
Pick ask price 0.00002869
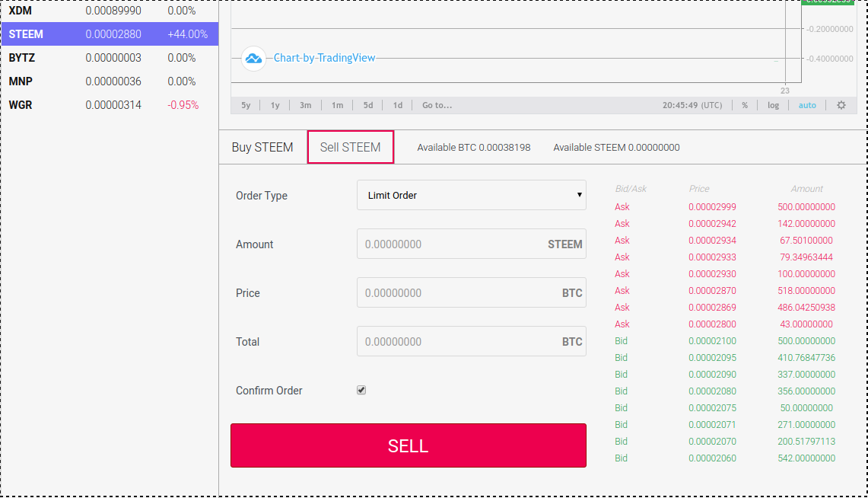click(x=713, y=308)
